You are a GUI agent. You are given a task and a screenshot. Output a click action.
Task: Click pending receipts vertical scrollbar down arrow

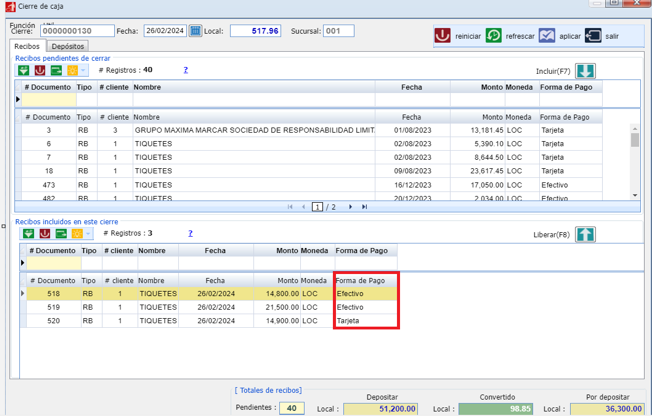coord(635,195)
